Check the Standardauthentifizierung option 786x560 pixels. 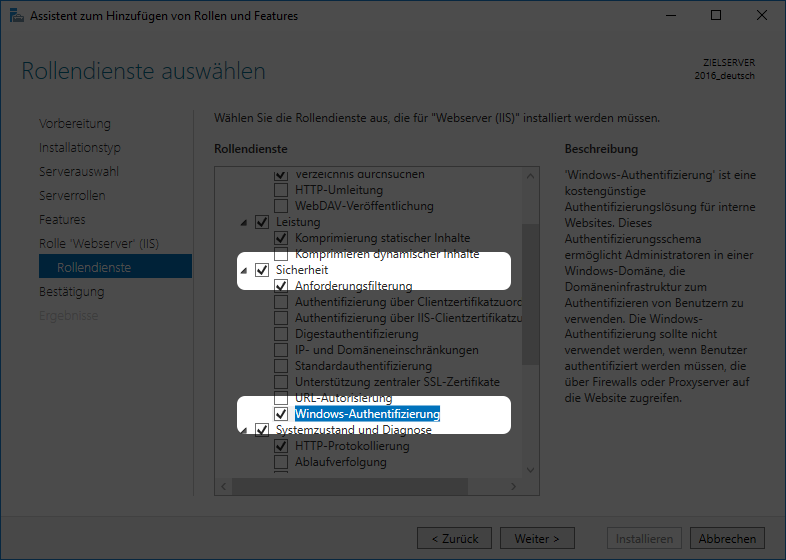[x=281, y=366]
